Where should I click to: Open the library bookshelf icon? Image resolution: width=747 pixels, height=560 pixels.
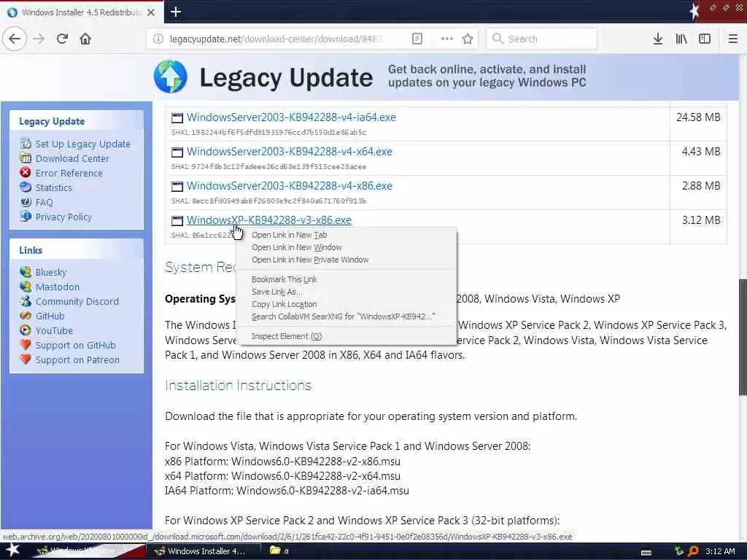tap(681, 39)
